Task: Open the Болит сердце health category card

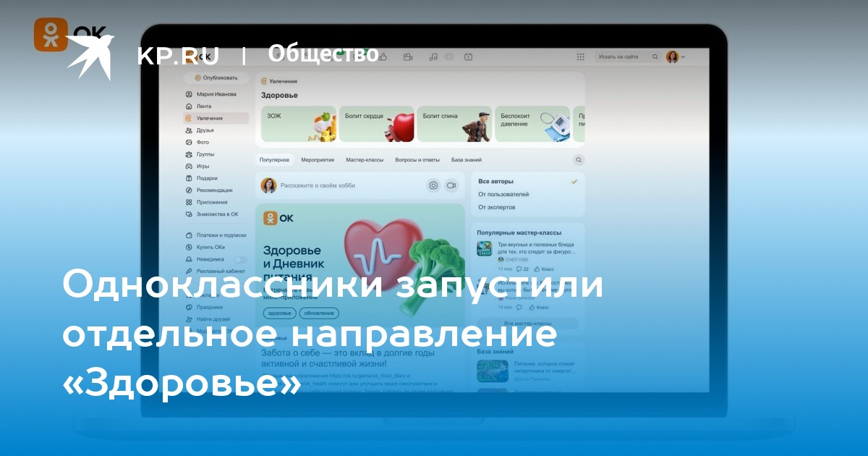Action: click(376, 124)
